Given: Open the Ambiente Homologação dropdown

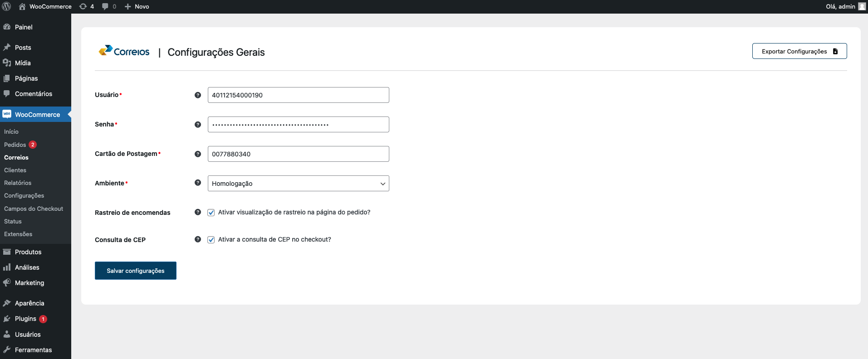Looking at the screenshot, I should [298, 184].
